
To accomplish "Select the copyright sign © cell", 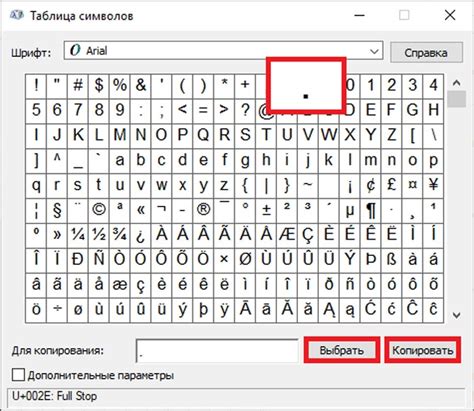I will click(x=99, y=211).
